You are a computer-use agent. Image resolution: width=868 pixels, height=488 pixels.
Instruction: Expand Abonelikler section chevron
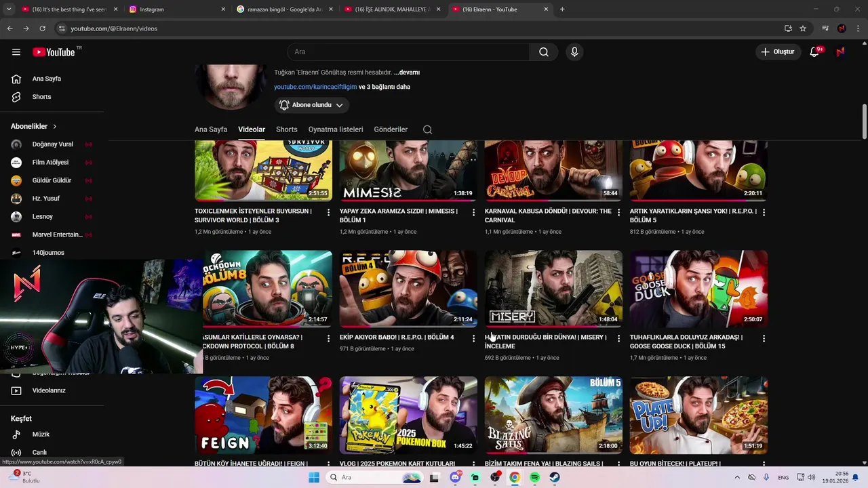[x=55, y=126]
